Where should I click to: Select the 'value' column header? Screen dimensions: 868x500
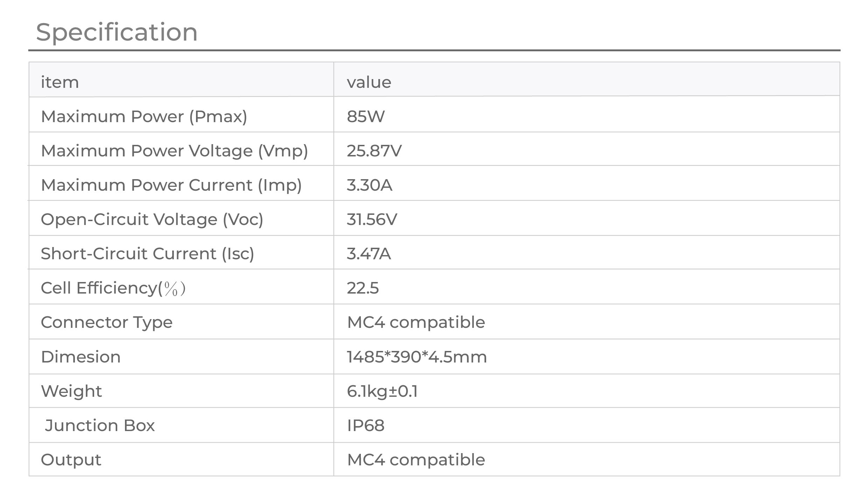369,83
